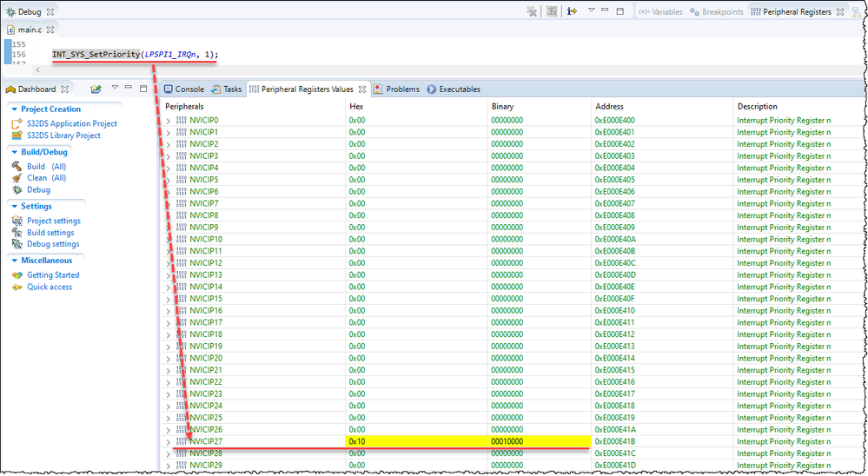Image resolution: width=868 pixels, height=476 pixels.
Task: Click the network layout icon after Peripheral Registers tab
Action: [x=857, y=11]
